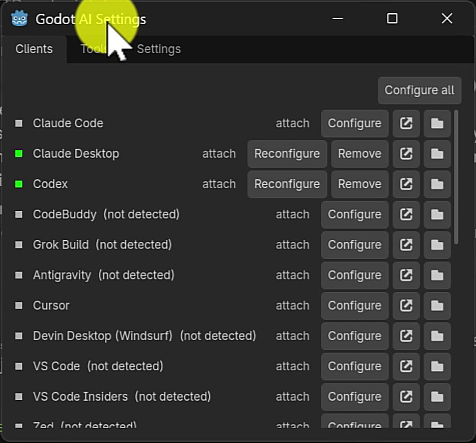Configure the CodeBuddy client
The image size is (476, 443).
(355, 214)
